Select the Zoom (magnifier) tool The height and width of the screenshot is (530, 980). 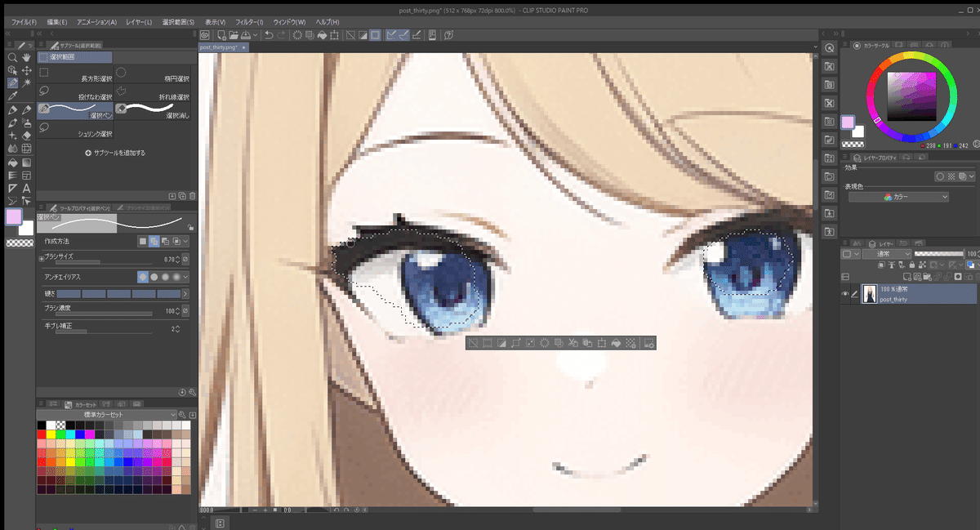click(x=12, y=58)
